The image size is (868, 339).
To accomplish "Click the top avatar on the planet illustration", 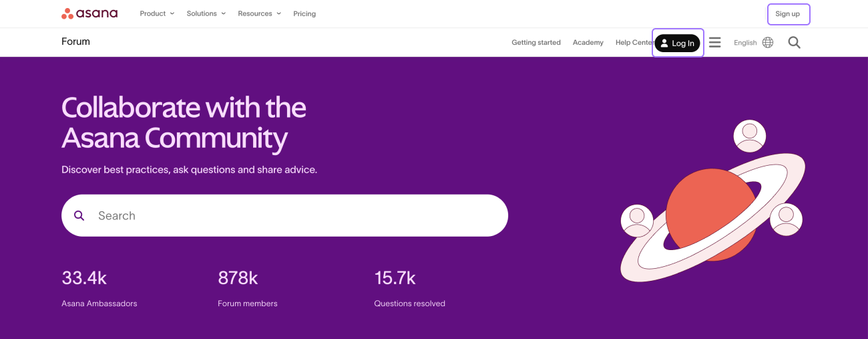I will point(749,136).
